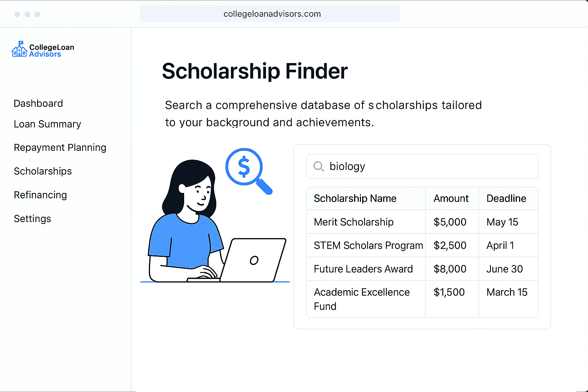The width and height of the screenshot is (588, 392).
Task: Sort by Amount column header
Action: pyautogui.click(x=451, y=198)
